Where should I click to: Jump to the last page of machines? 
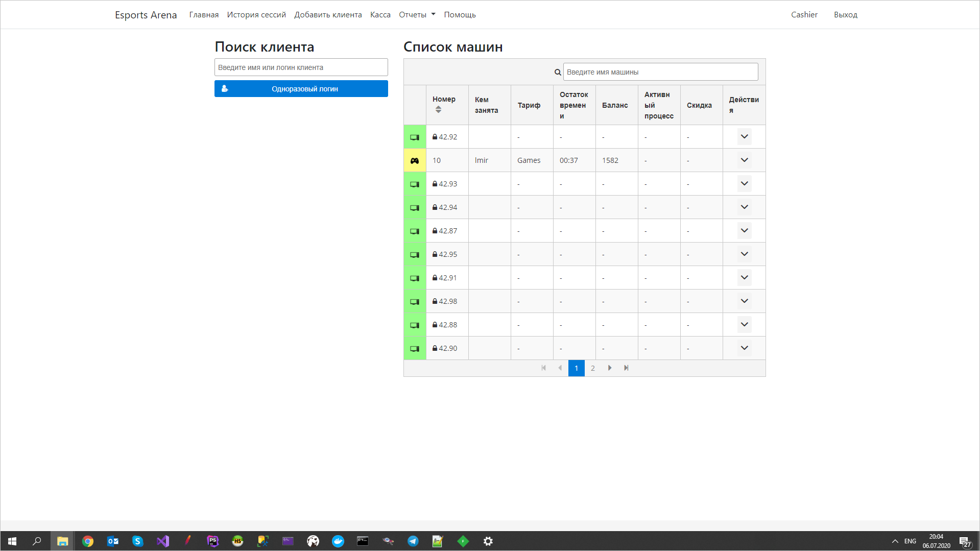626,368
